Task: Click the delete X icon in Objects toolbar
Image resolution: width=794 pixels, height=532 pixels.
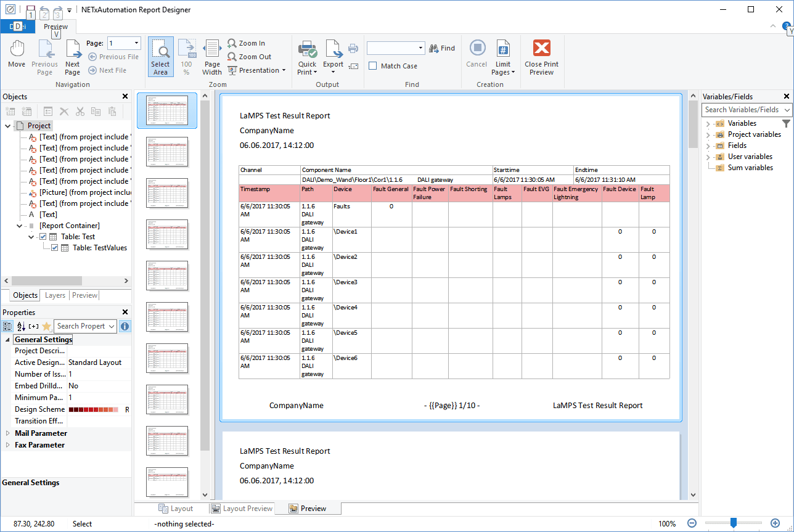Action: tap(63, 112)
